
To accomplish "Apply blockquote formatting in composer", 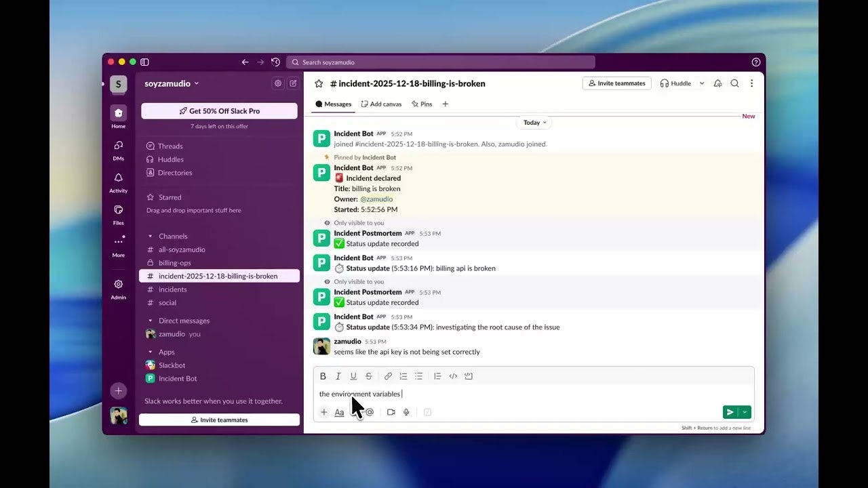I will (x=437, y=376).
